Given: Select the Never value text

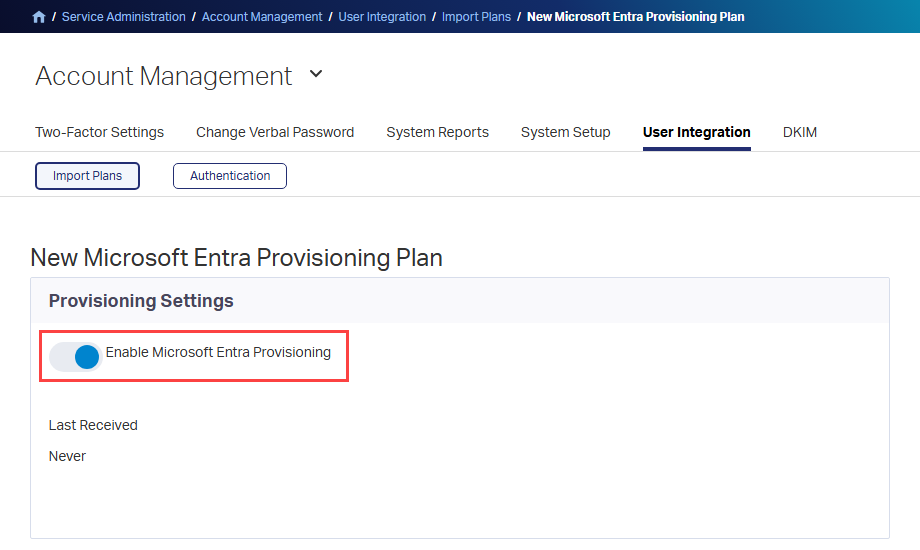Looking at the screenshot, I should pos(67,456).
